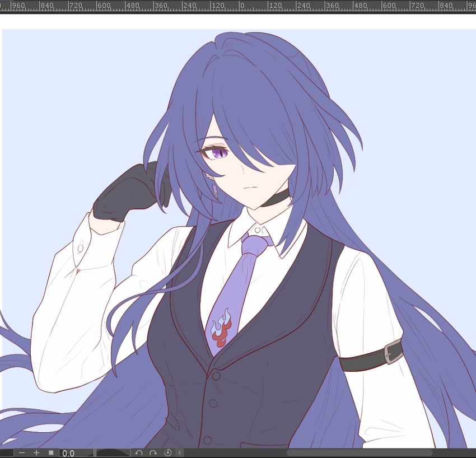This screenshot has width=476, height=458.
Task: Click the rotation slider beside the angle value
Action: (113, 453)
